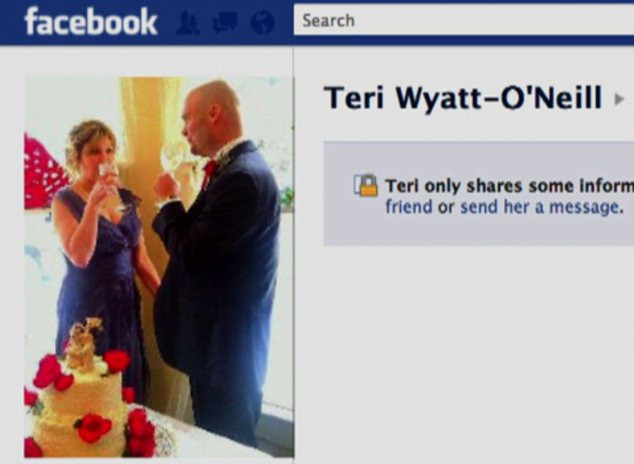Click the grey privacy notice box
This screenshot has width=634, height=464.
(x=479, y=194)
